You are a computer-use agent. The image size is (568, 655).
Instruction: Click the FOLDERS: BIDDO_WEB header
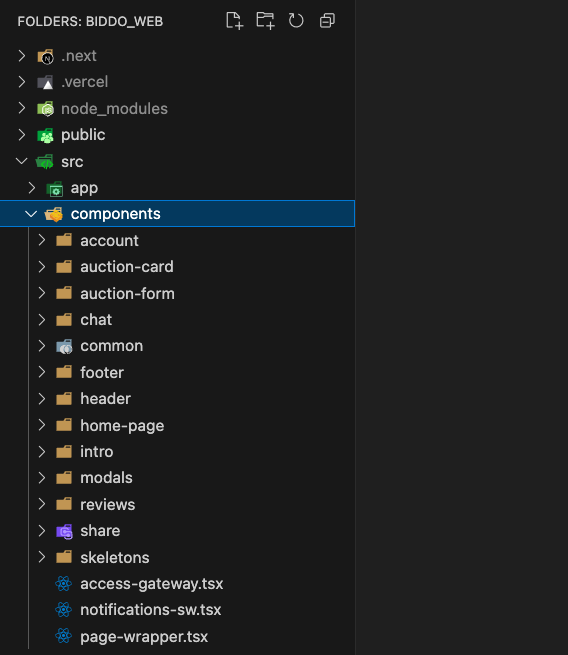(90, 21)
